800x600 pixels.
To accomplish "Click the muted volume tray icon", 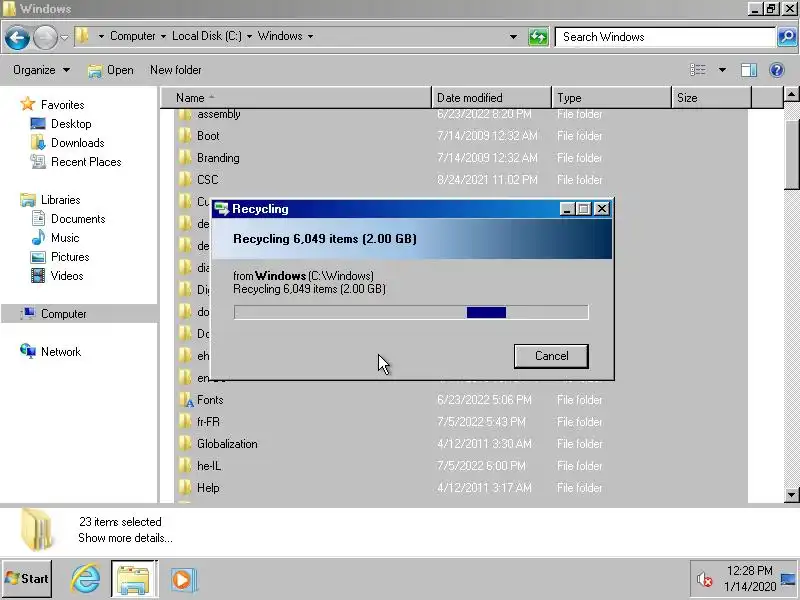I will click(704, 580).
